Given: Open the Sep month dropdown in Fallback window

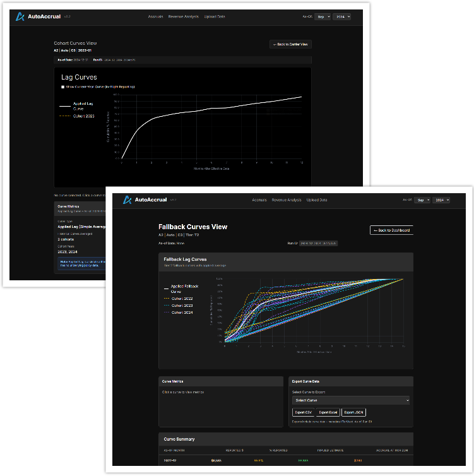Looking at the screenshot, I should click(x=422, y=200).
